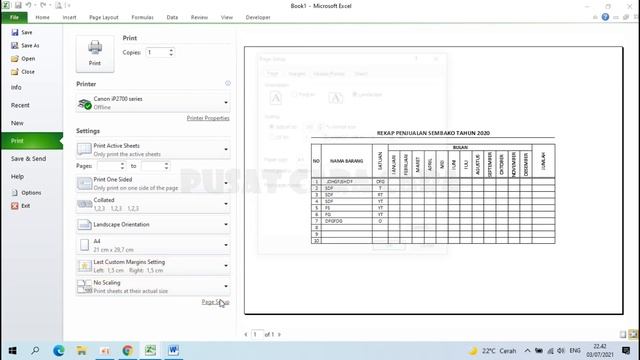The image size is (640, 360).
Task: Go to previous preview page arrow
Action: pos(246,334)
